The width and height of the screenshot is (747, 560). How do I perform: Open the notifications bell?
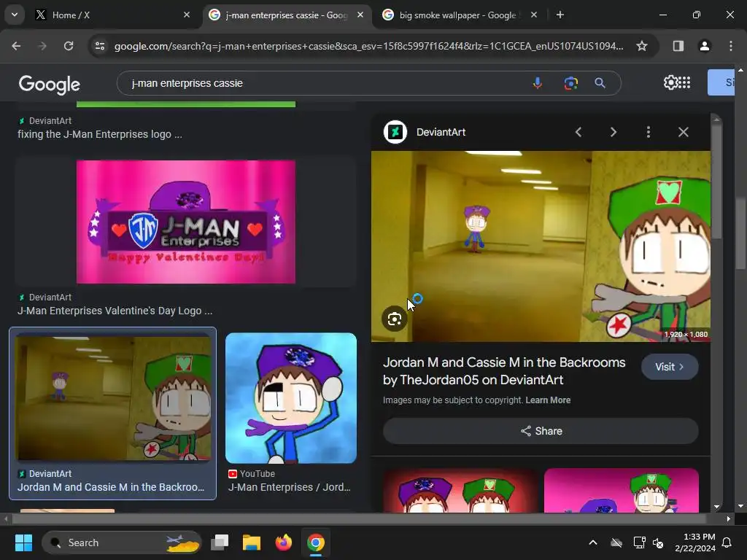click(727, 542)
